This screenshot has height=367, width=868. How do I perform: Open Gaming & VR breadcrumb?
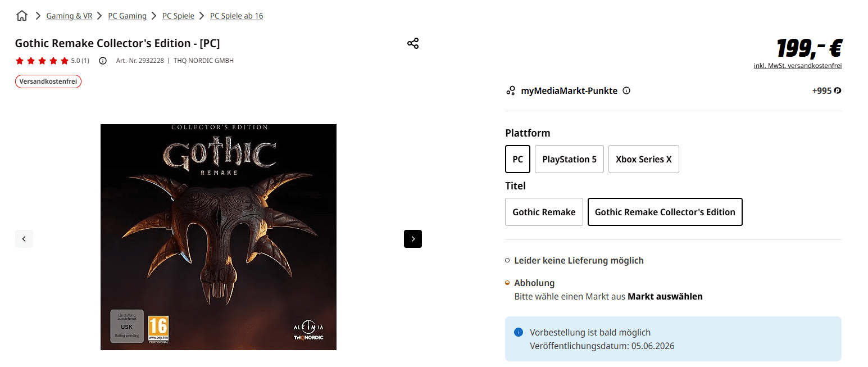click(69, 16)
